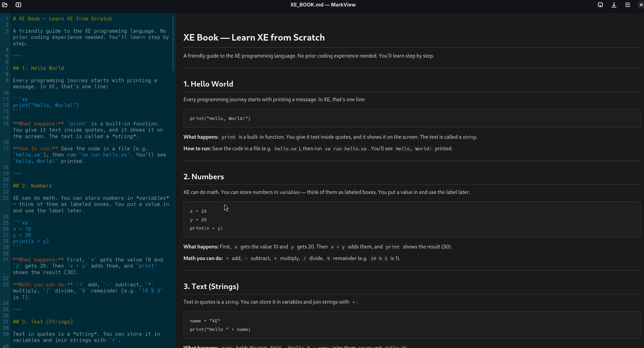644x348 pixels.
Task: Click the '1. Hello World' heading in preview
Action: 208,84
